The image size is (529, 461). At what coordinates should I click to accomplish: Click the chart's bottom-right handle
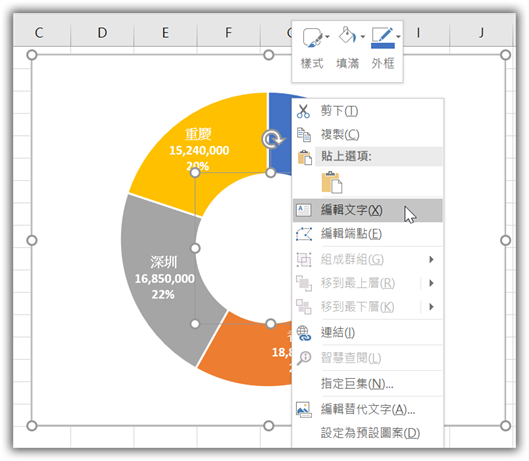click(x=505, y=426)
